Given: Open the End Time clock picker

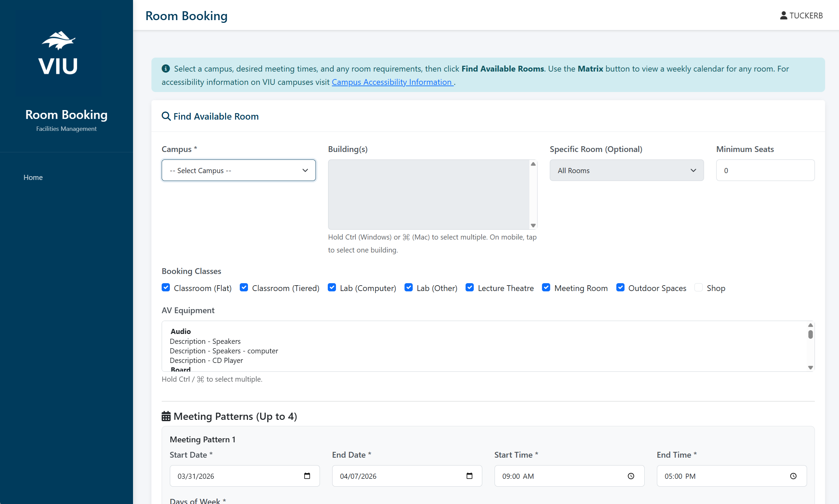Looking at the screenshot, I should 794,476.
